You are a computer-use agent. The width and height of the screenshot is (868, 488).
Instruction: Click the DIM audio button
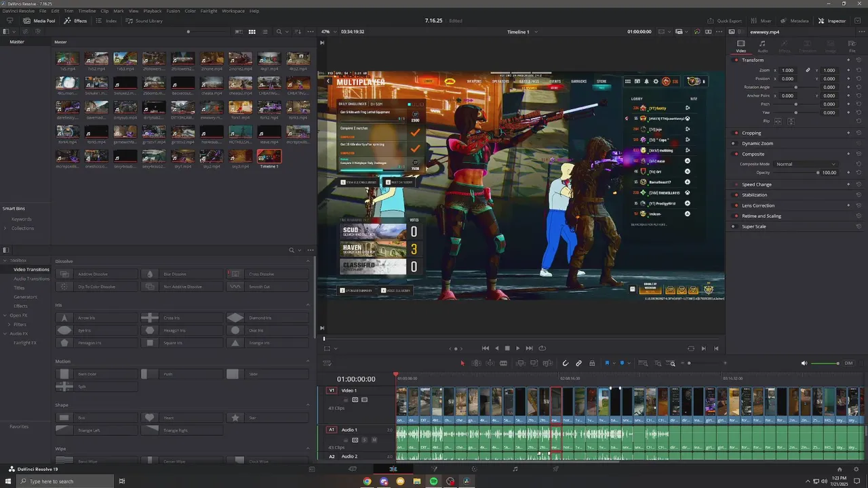click(848, 363)
